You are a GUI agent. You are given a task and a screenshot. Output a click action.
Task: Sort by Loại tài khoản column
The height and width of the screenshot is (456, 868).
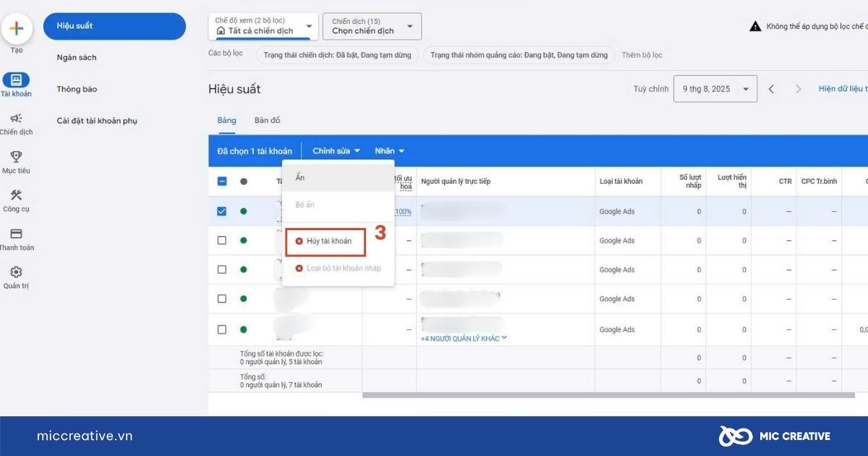coord(621,182)
